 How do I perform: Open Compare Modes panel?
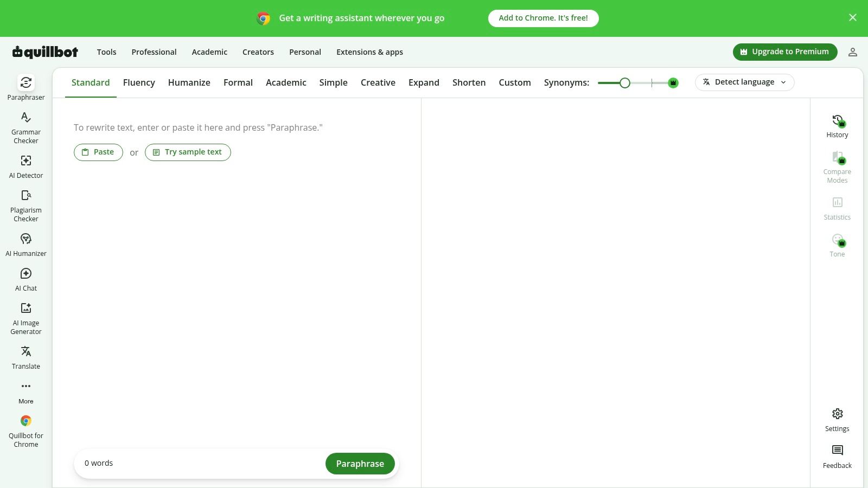tap(837, 168)
